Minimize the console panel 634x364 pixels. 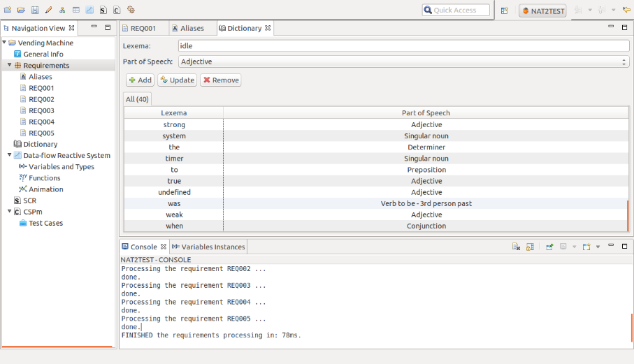[611, 246]
